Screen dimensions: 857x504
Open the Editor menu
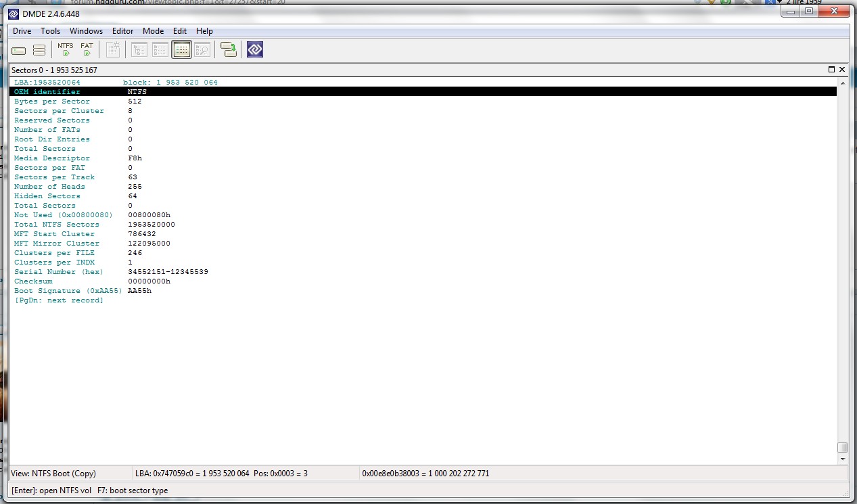pyautogui.click(x=122, y=31)
